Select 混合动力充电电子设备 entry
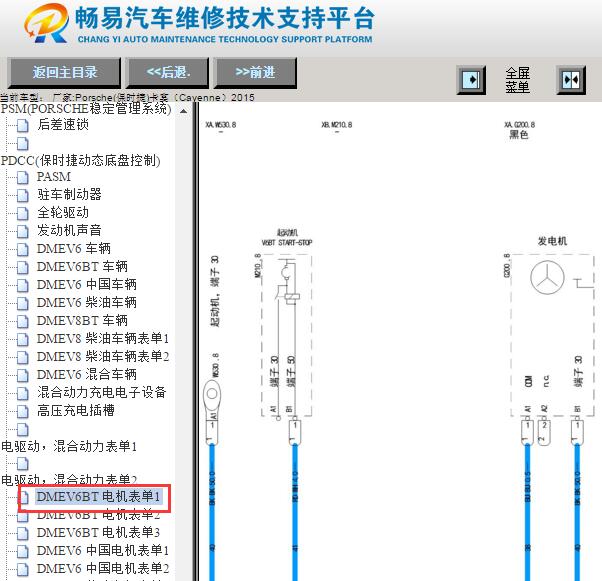This screenshot has height=581, width=602. [102, 392]
